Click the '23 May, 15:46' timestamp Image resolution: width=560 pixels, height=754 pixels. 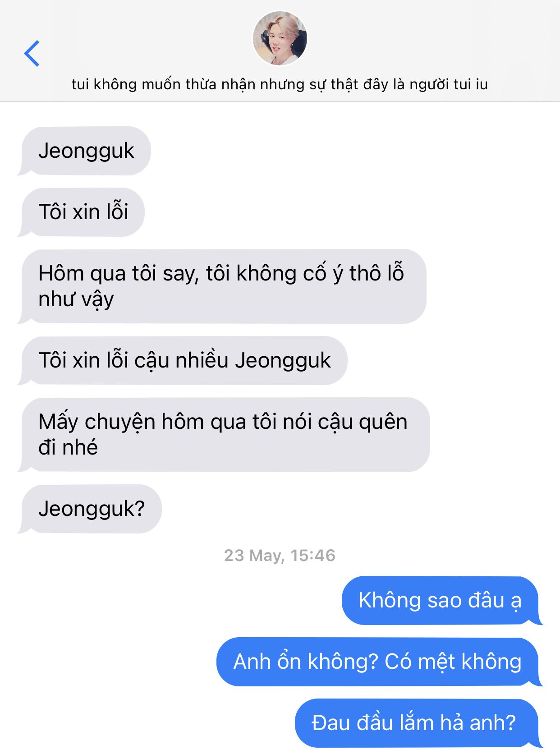tap(280, 555)
